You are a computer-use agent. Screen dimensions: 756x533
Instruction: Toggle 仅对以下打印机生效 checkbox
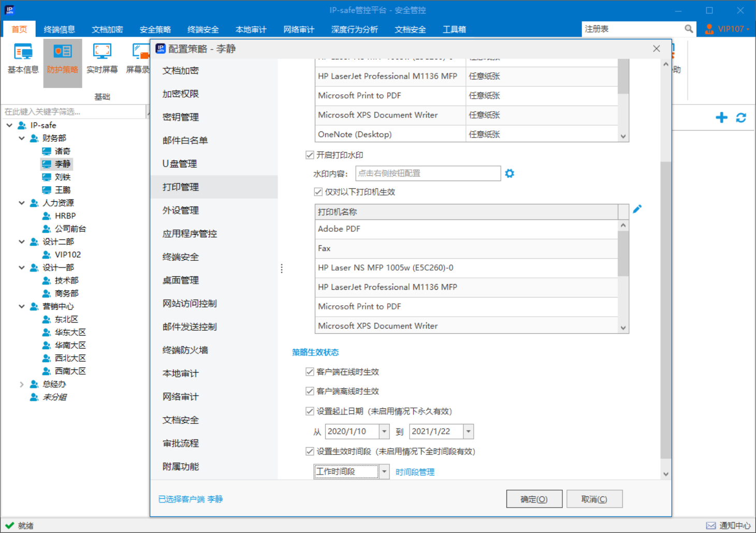pos(318,192)
